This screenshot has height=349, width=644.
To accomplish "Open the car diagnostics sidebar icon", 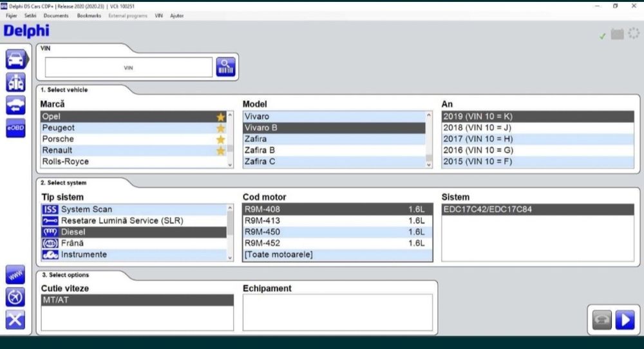I will (15, 59).
